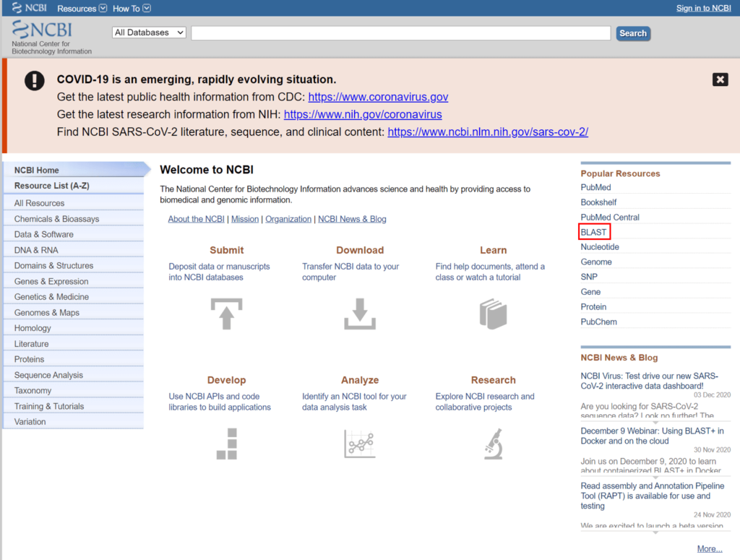740x560 pixels.
Task: Click the More... news link
Action: pos(710,548)
